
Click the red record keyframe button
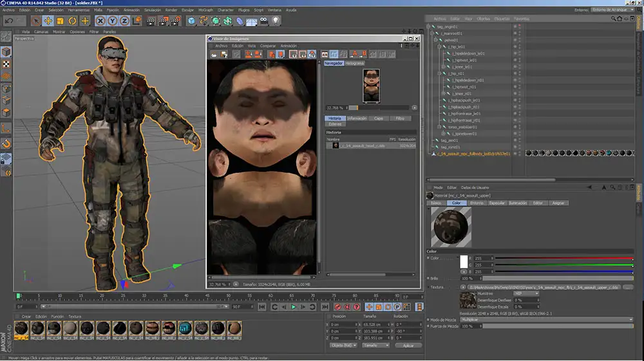point(337,307)
